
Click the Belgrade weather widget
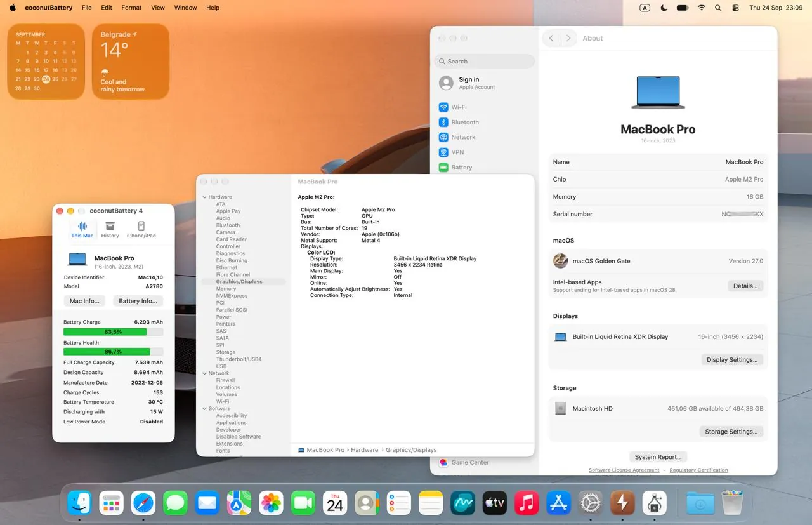[131, 62]
